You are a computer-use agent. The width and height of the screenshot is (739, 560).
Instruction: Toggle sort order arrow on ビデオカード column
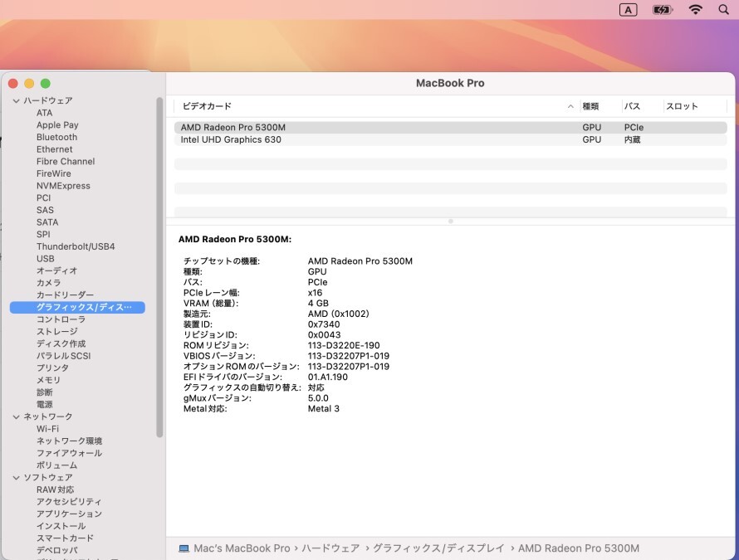point(570,106)
